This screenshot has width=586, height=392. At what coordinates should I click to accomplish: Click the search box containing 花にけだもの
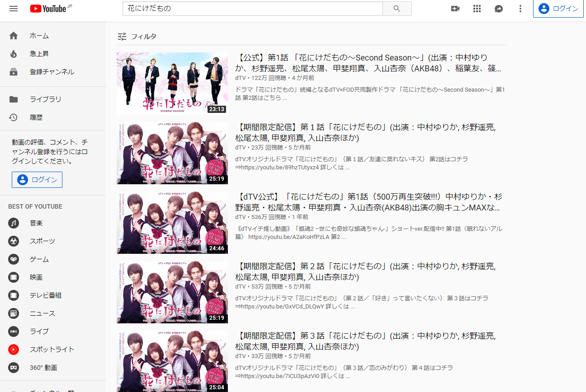[253, 9]
